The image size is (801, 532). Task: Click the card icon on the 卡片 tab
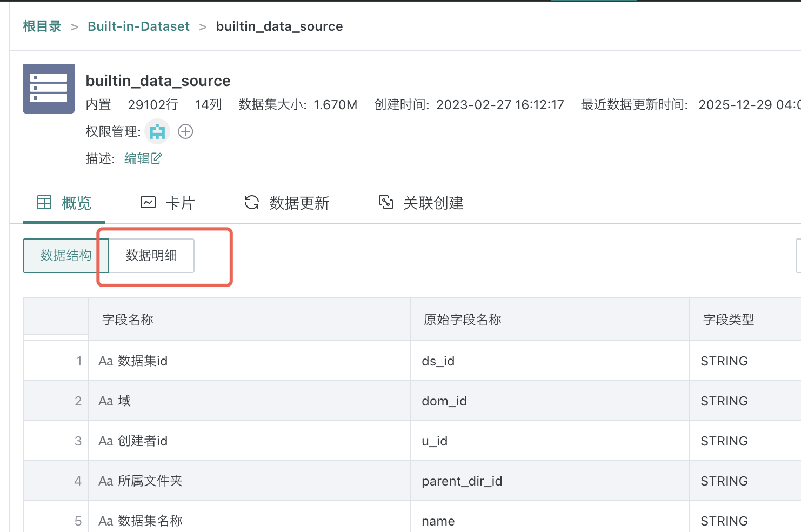pos(148,202)
